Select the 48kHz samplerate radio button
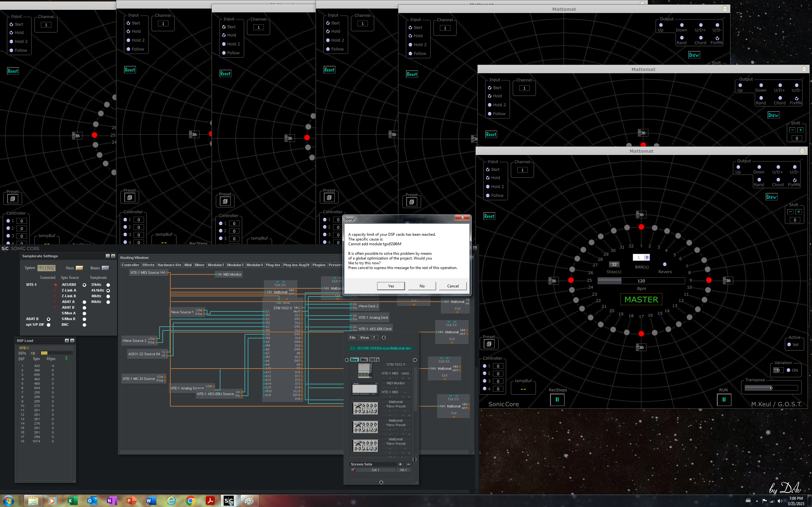 (108, 296)
